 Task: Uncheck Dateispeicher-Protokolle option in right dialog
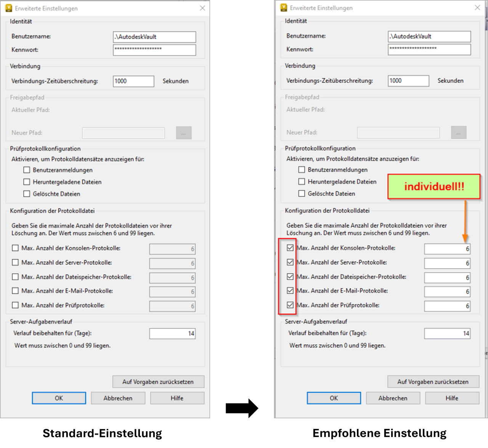(x=290, y=277)
